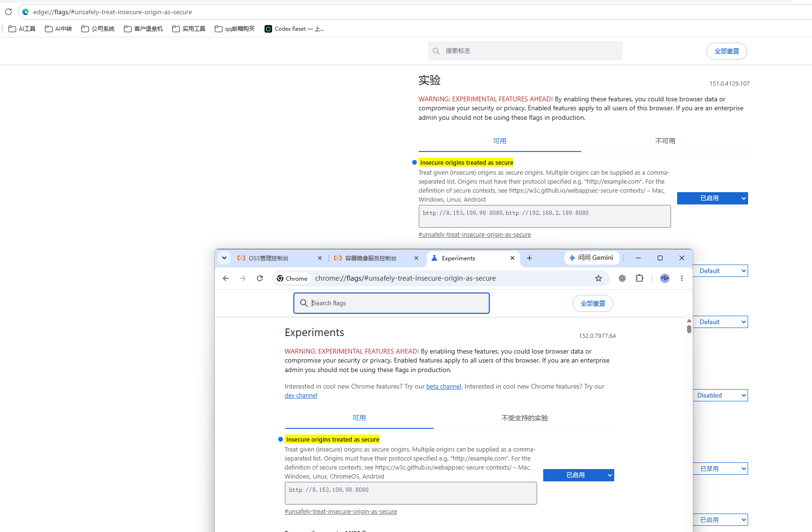Open Edge's 已启用 dropdown for insecure origins
Screen dimensions: 812x532
coord(713,198)
